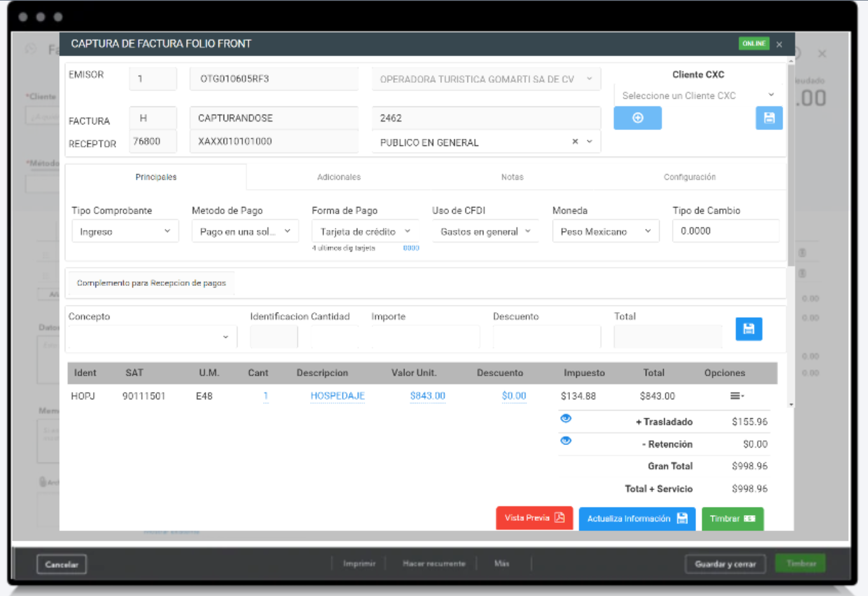Toggle the Trasladado eye visibility icon
Viewport: 868px width, 596px height.
click(x=566, y=419)
